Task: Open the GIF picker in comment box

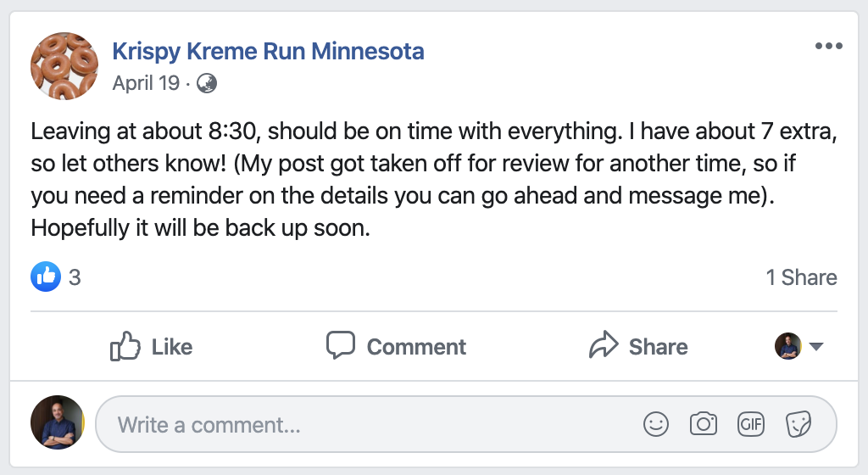Action: [x=751, y=424]
